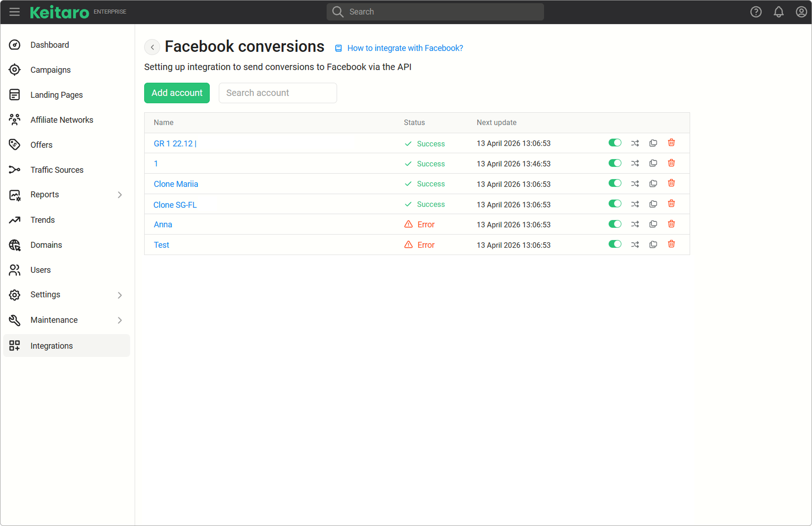Delete the Anna account with trash icon
This screenshot has height=526, width=812.
tap(671, 224)
